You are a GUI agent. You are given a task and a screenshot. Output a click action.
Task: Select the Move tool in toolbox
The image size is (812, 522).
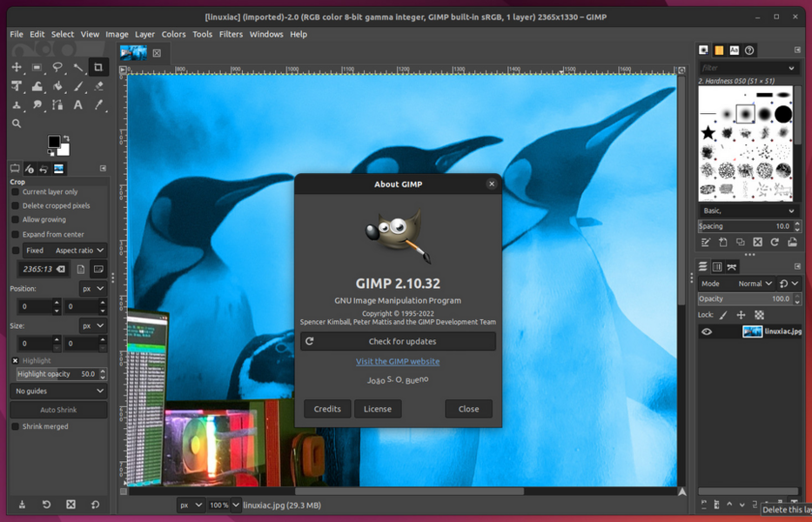click(x=17, y=67)
